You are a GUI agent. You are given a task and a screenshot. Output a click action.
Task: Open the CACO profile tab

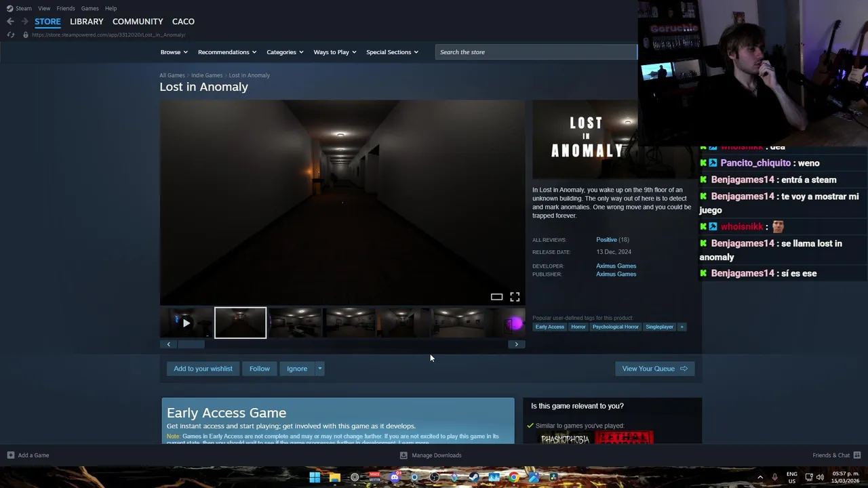point(183,22)
